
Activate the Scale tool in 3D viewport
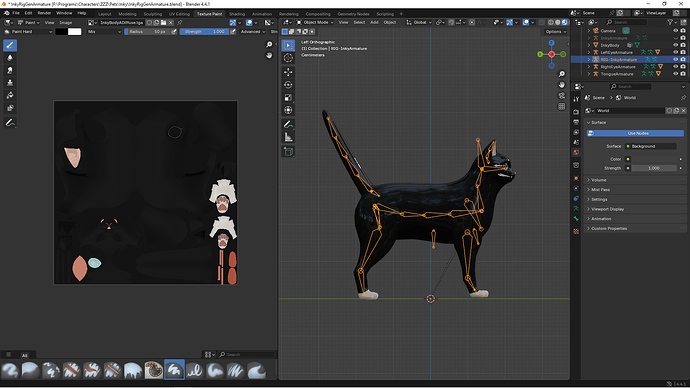click(288, 97)
